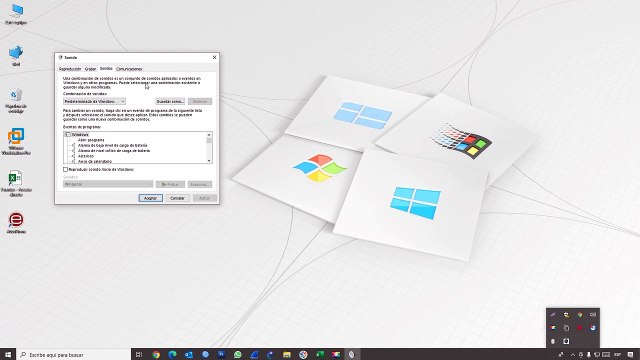Click the events list scroll down arrow
Screen dimensions: 640x360
pos(209,161)
